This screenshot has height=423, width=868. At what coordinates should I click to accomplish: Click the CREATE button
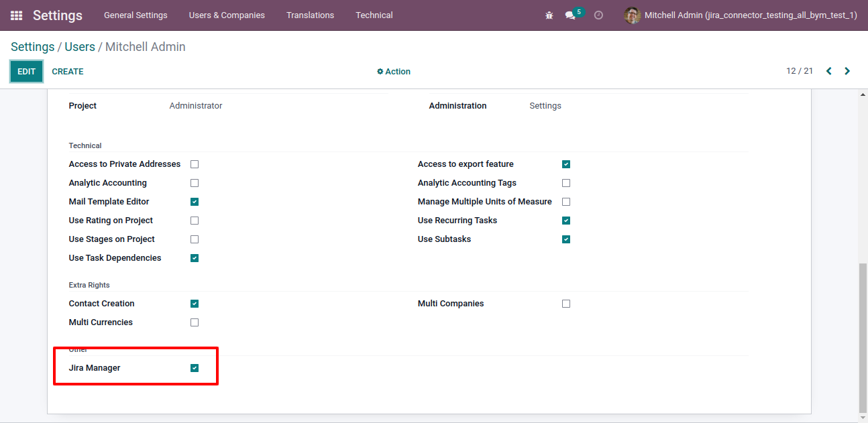[68, 71]
